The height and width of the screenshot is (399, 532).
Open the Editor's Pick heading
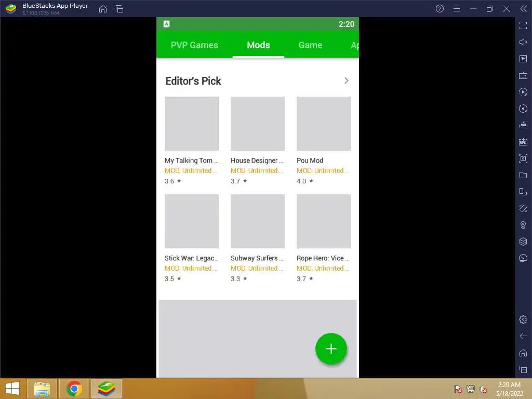tap(193, 81)
